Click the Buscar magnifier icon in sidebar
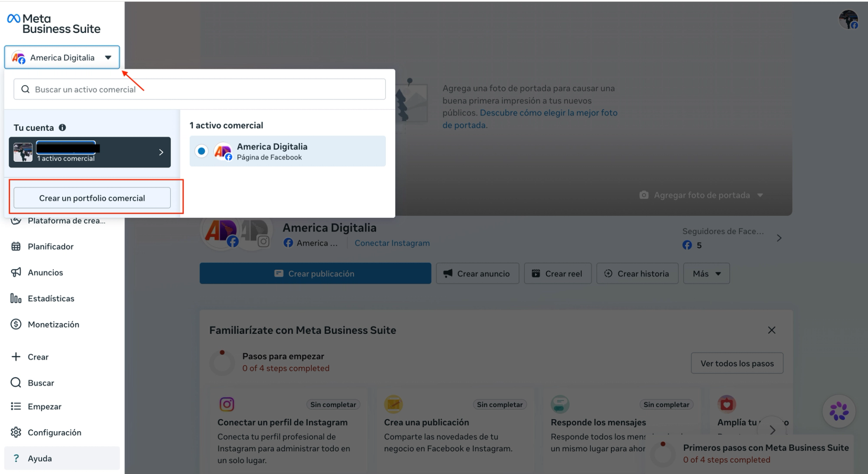868x474 pixels. click(x=16, y=382)
